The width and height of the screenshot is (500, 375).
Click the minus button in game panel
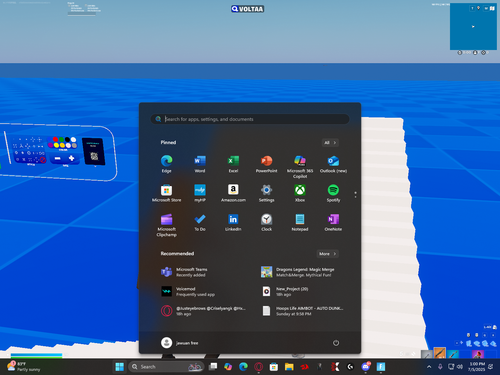tap(57, 158)
